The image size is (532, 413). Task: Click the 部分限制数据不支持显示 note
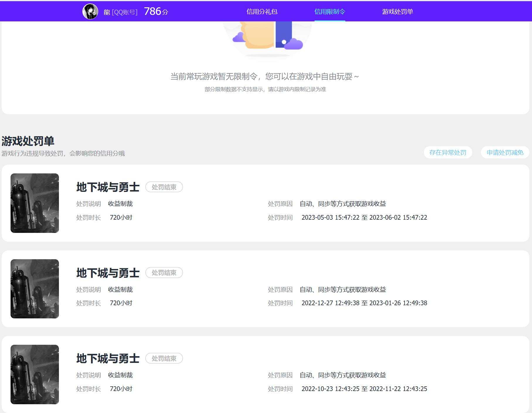click(x=265, y=89)
